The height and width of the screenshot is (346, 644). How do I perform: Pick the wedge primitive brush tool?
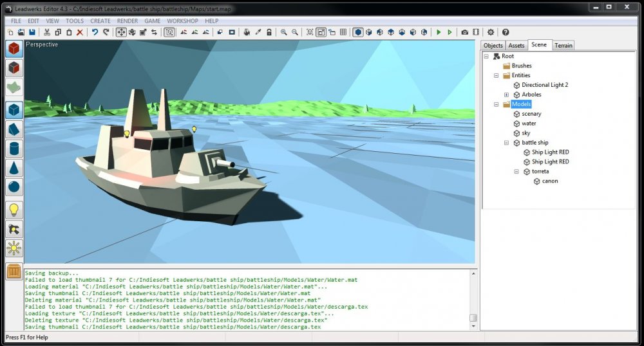pyautogui.click(x=14, y=130)
